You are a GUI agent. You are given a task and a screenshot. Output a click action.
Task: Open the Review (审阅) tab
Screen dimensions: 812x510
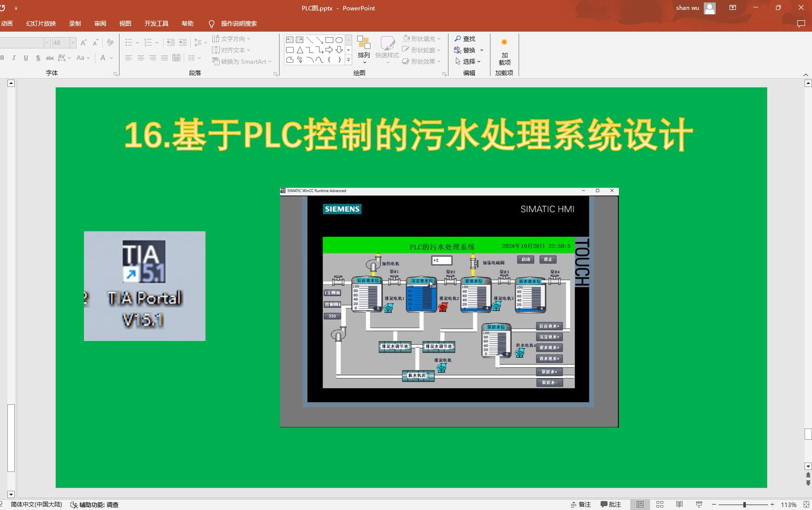(x=100, y=24)
